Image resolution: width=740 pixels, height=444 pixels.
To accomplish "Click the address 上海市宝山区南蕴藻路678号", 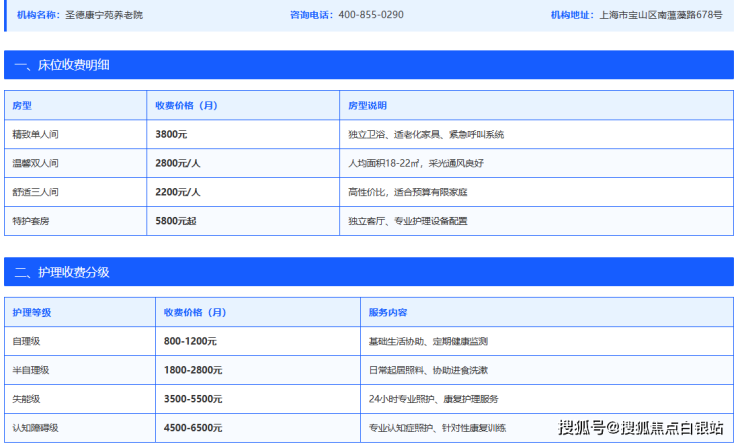I will pyautogui.click(x=661, y=15).
